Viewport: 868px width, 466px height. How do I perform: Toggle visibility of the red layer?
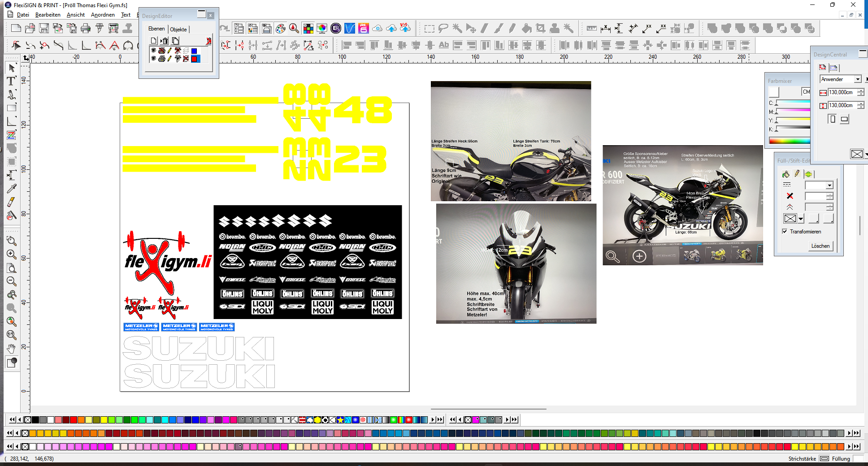(x=153, y=59)
